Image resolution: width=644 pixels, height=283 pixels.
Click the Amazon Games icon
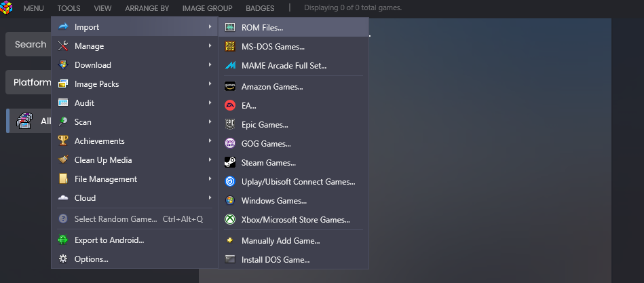click(230, 87)
